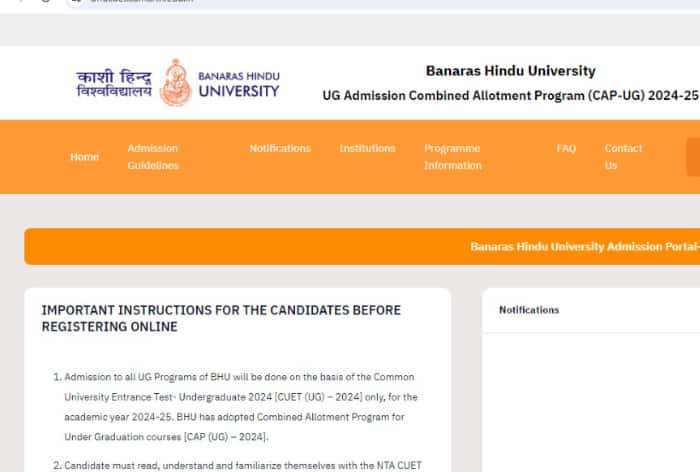Click the browser address bar
Image resolution: width=700 pixels, height=472 pixels.
pos(384,4)
